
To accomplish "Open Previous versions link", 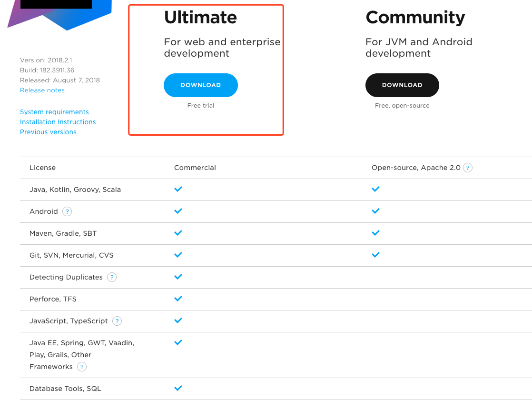I will (x=48, y=132).
